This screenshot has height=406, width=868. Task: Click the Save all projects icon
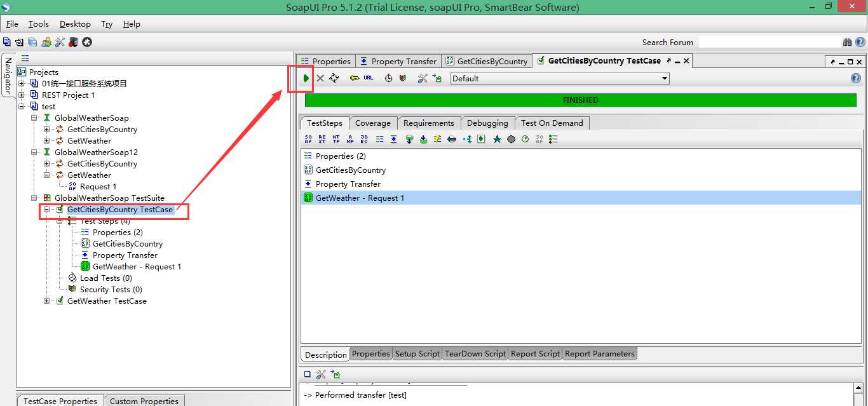(32, 42)
